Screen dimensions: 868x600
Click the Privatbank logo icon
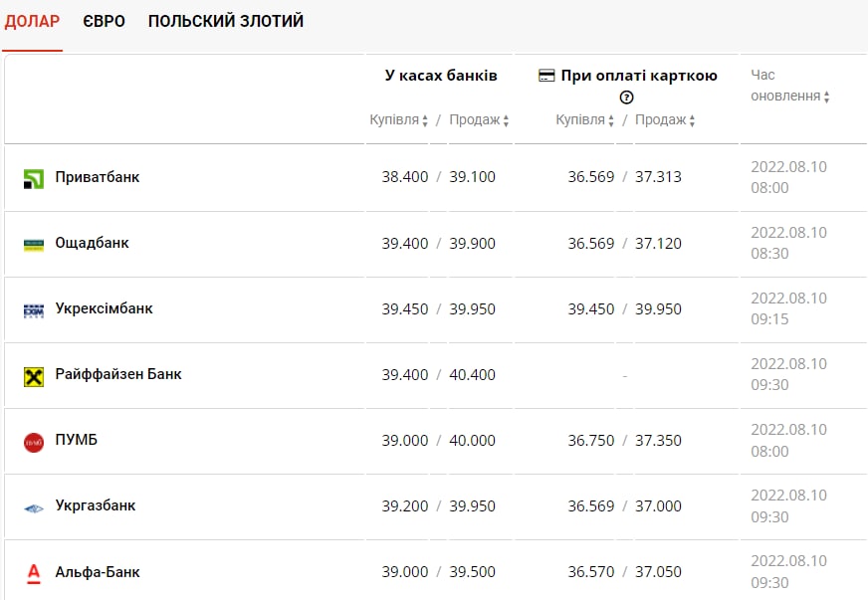(34, 179)
